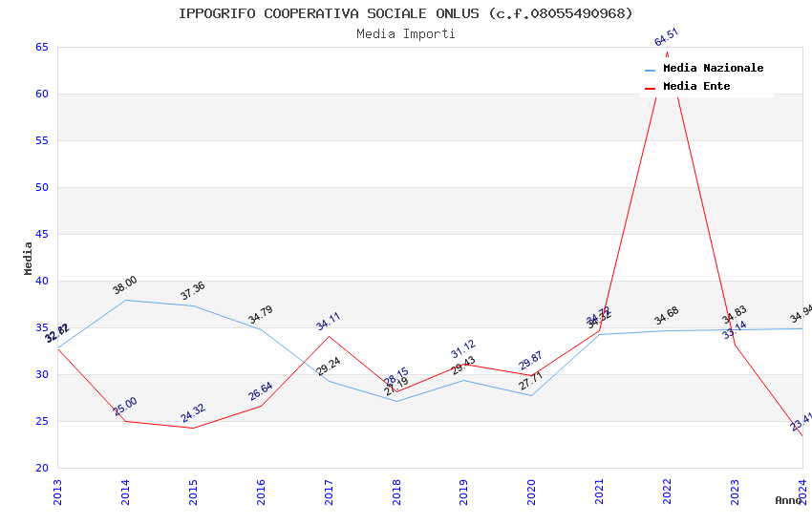Viewport: 812px width, 525px height.
Task: Click the x-axis year label 2022
Action: point(668,493)
